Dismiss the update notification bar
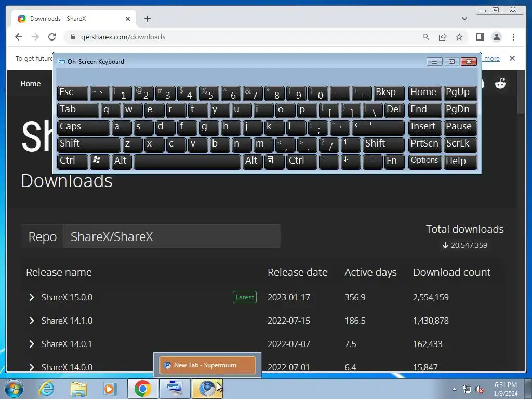 coord(512,58)
